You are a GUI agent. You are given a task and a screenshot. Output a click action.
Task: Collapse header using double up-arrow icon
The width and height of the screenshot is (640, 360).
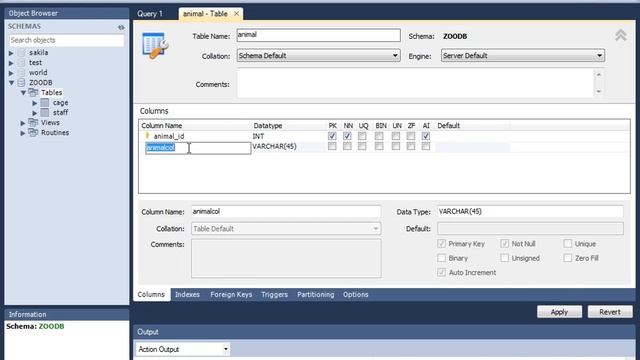(x=620, y=35)
